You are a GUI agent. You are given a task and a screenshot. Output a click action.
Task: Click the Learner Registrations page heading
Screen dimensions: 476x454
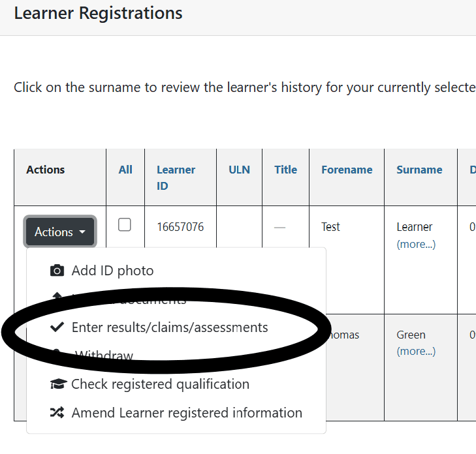tap(98, 13)
